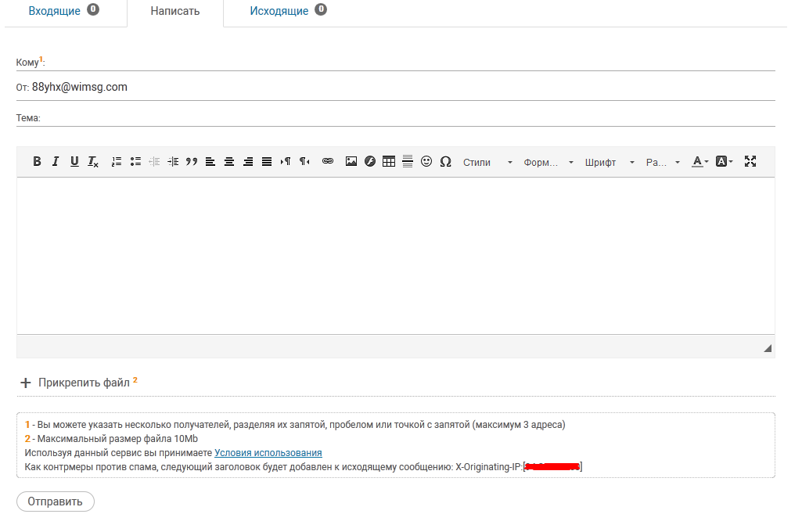802x532 pixels.
Task: Insert a bulleted list
Action: point(135,162)
